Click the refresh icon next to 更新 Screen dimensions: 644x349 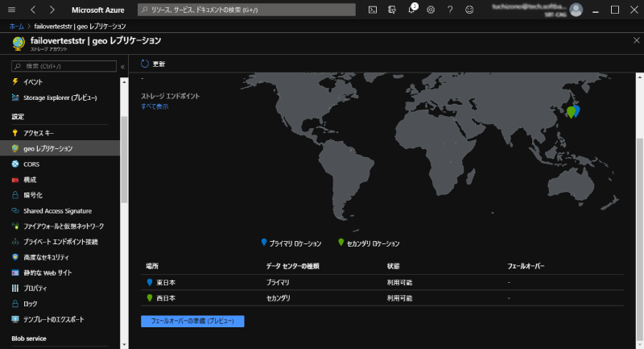[x=145, y=64]
